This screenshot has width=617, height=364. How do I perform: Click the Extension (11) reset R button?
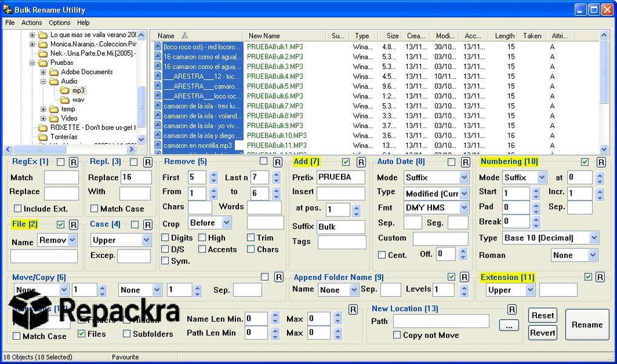pyautogui.click(x=600, y=277)
